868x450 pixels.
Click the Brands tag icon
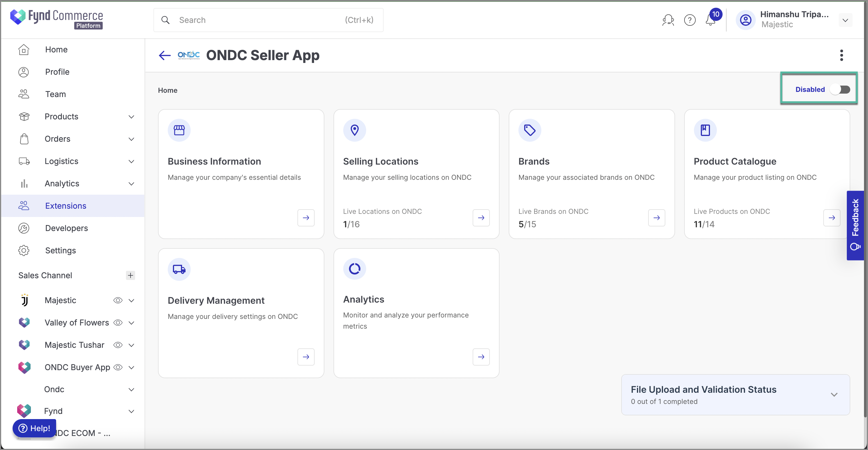[530, 130]
